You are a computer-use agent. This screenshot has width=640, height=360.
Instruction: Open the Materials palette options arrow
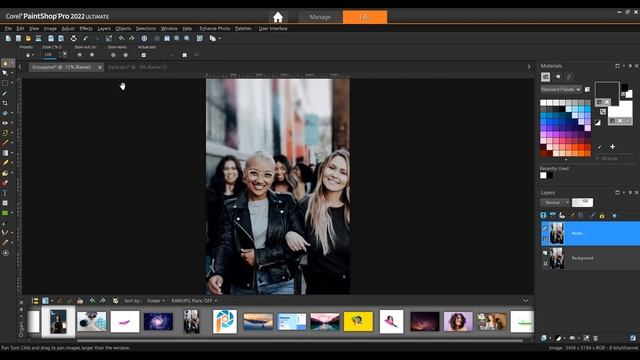[624, 66]
